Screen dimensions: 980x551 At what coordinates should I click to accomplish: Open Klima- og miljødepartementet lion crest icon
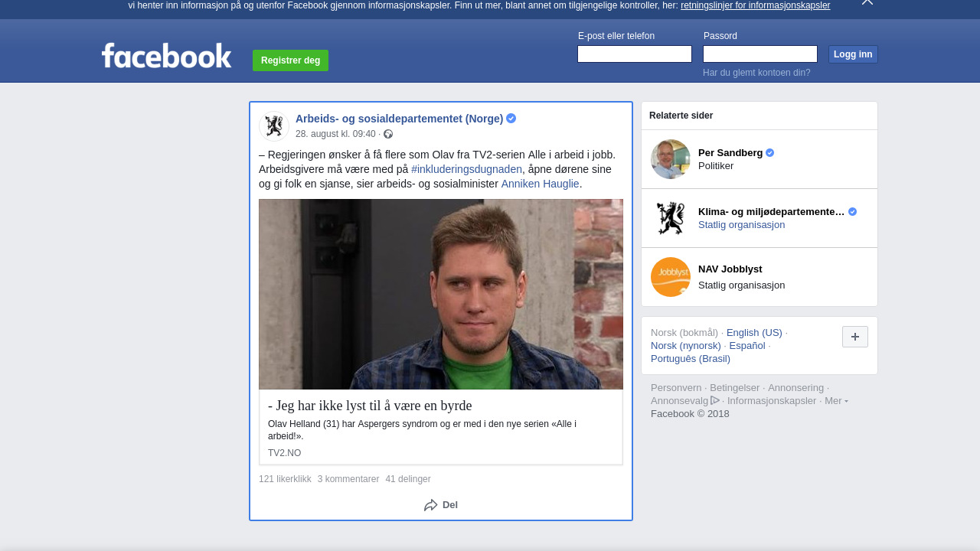pyautogui.click(x=671, y=218)
